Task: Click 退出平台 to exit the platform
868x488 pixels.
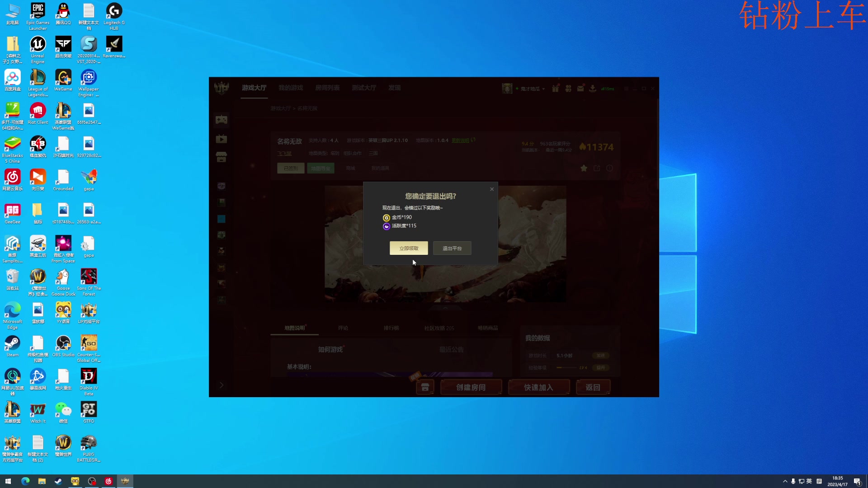Action: [452, 248]
